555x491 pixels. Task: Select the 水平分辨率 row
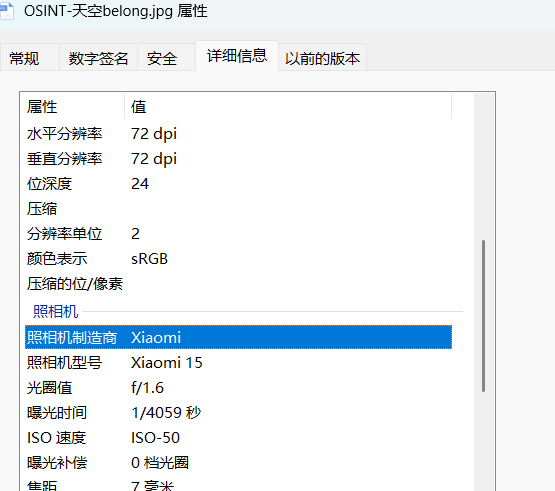pos(238,133)
